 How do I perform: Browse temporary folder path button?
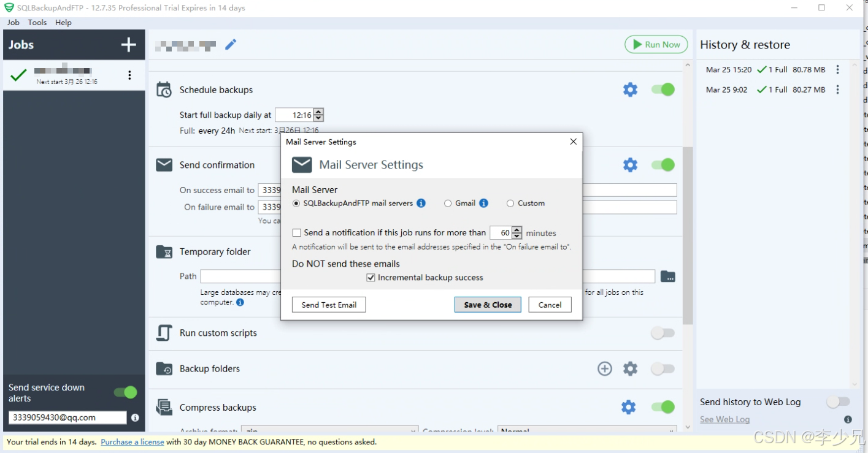tap(668, 276)
